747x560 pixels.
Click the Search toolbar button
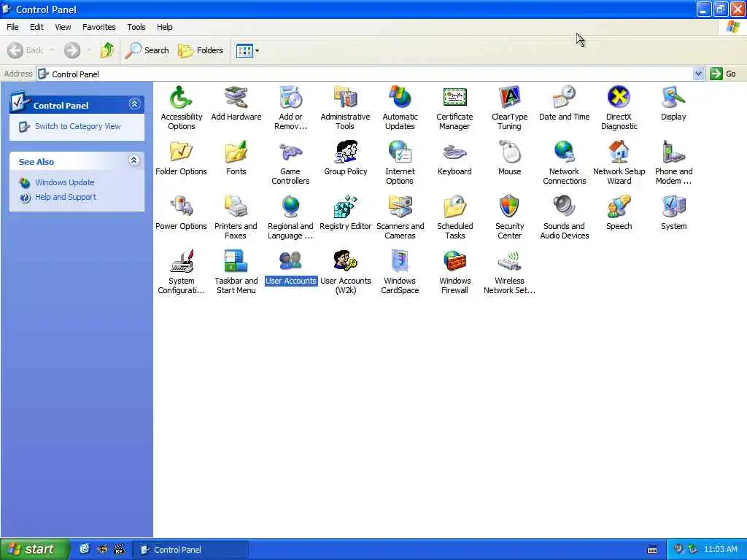(147, 50)
